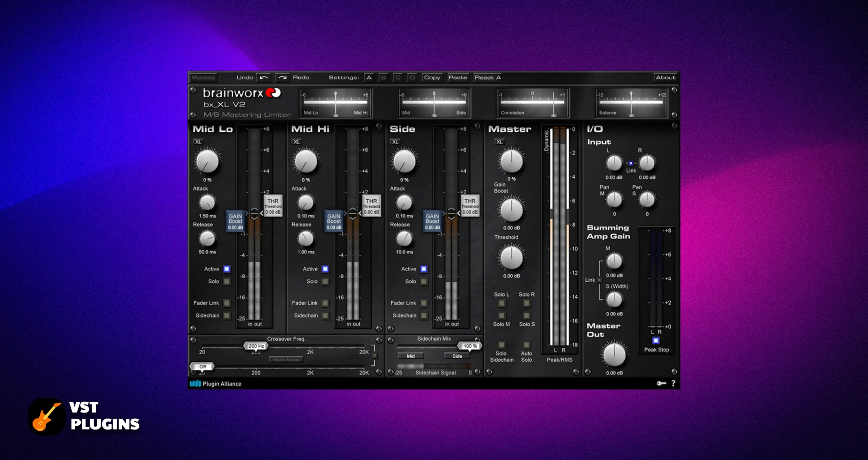Select settings slot D
The width and height of the screenshot is (868, 460).
412,78
